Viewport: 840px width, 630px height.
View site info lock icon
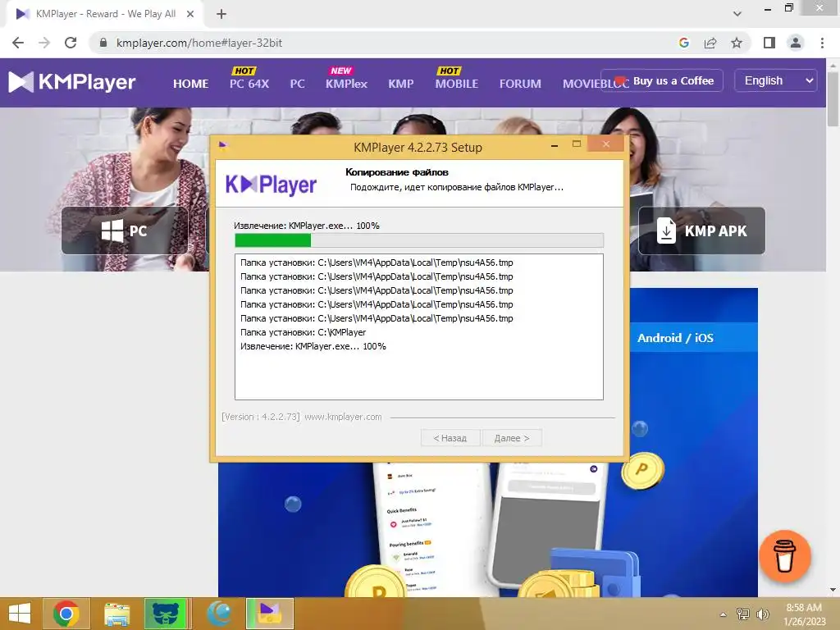[103, 43]
